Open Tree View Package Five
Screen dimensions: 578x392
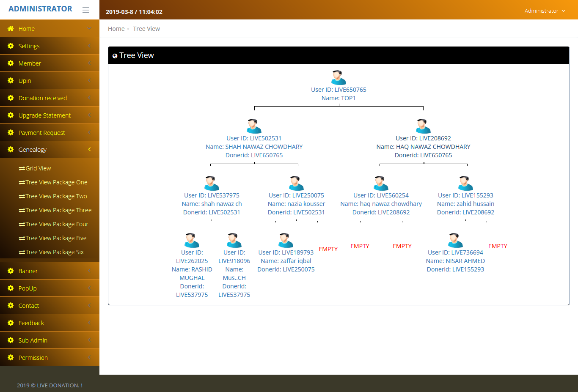[52, 238]
